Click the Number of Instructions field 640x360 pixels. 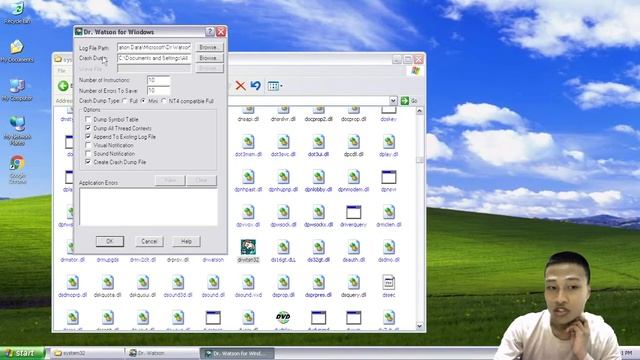(x=158, y=80)
